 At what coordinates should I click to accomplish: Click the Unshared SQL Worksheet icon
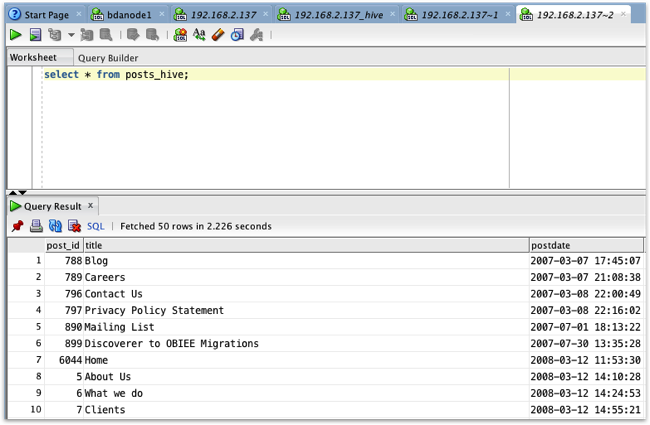tap(180, 35)
